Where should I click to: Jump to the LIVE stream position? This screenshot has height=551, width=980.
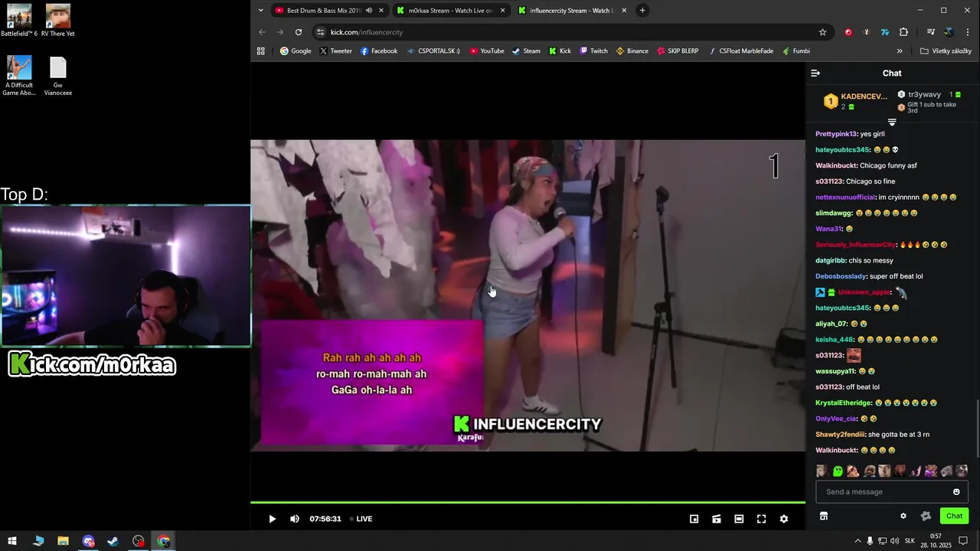point(361,519)
